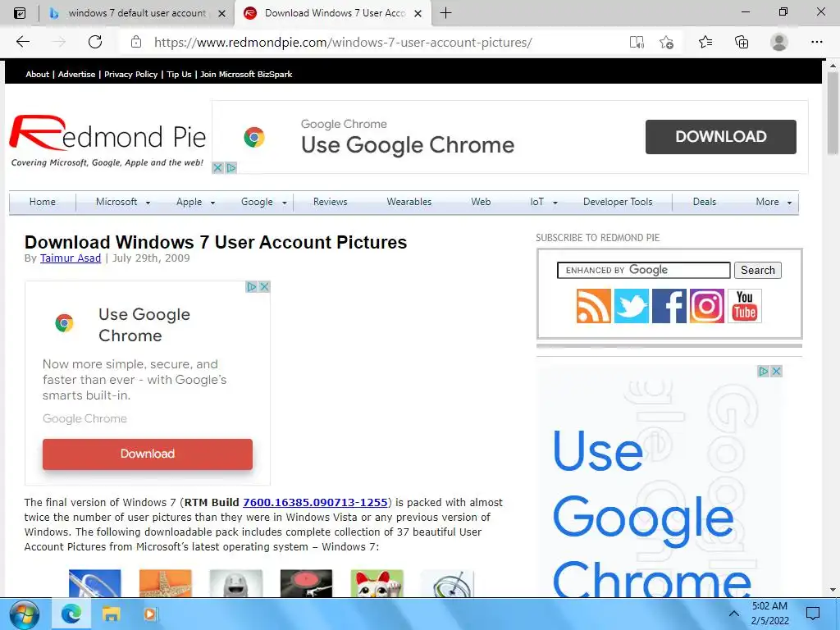
Task: Open the Edge profile avatar
Action: pyautogui.click(x=779, y=42)
